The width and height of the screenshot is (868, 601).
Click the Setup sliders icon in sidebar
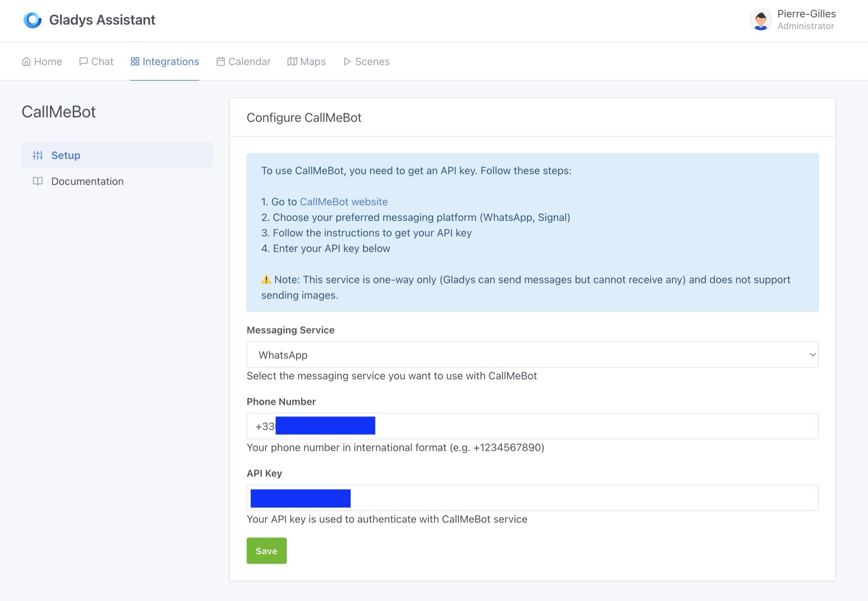pos(38,155)
